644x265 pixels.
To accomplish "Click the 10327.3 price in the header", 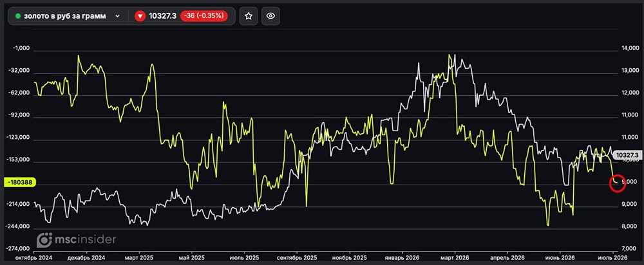I will pyautogui.click(x=163, y=16).
